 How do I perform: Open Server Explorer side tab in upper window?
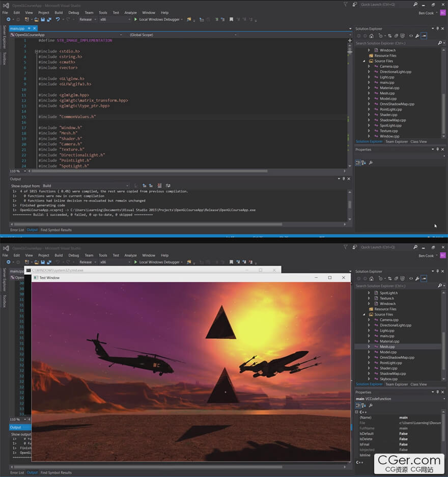pyautogui.click(x=4, y=37)
